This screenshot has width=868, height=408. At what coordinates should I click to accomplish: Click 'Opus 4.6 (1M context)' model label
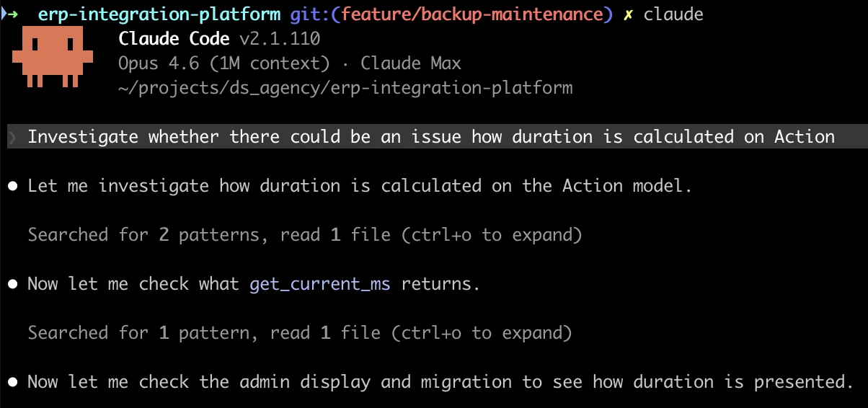(x=223, y=63)
